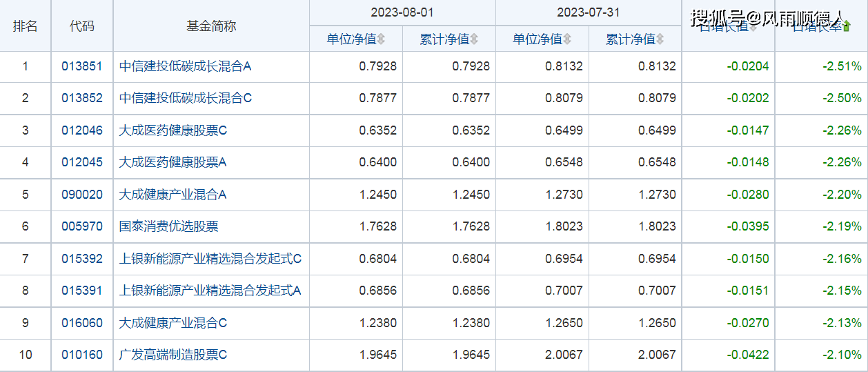Screen dimensions: 868x372
Task: Select 07-31 累计净值 0.8132 for 013851
Action: (x=658, y=66)
